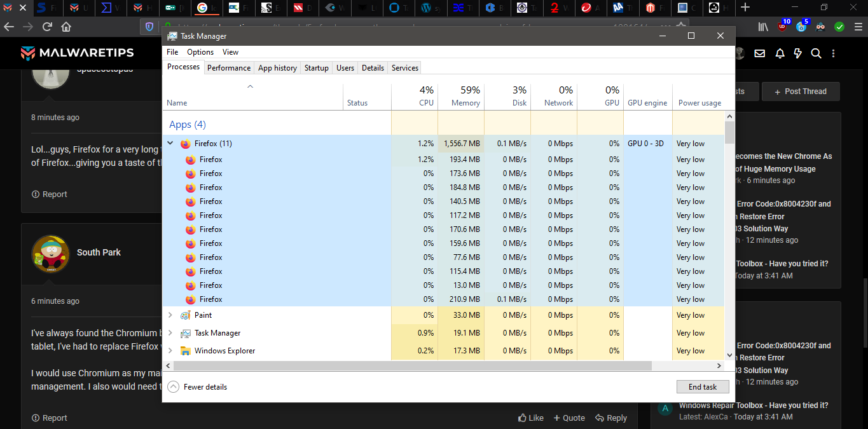Viewport: 868px width, 429px height.
Task: Collapse view using Fewer details arrow
Action: 174,387
